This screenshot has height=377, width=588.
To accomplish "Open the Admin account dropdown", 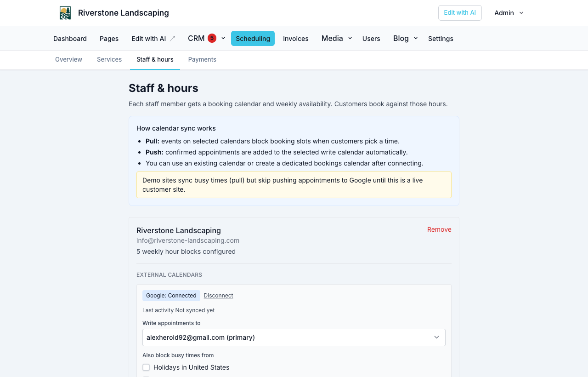I will point(509,13).
